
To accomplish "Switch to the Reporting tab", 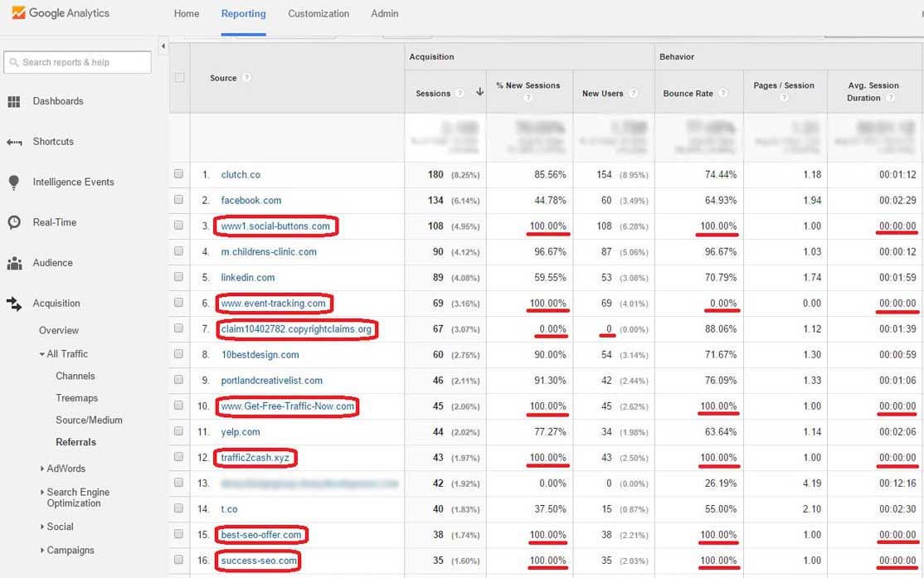I will [x=243, y=13].
